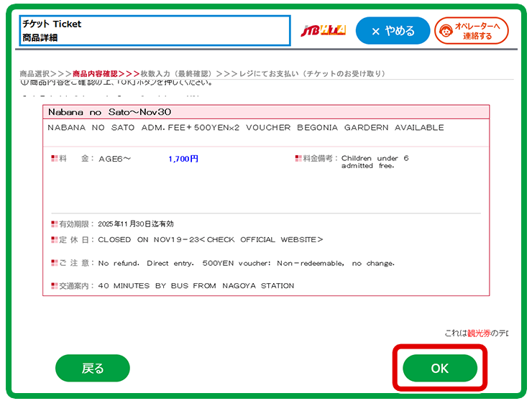Click the red bullet beside 料金
Viewport: 532px width, 406px height.
point(54,159)
